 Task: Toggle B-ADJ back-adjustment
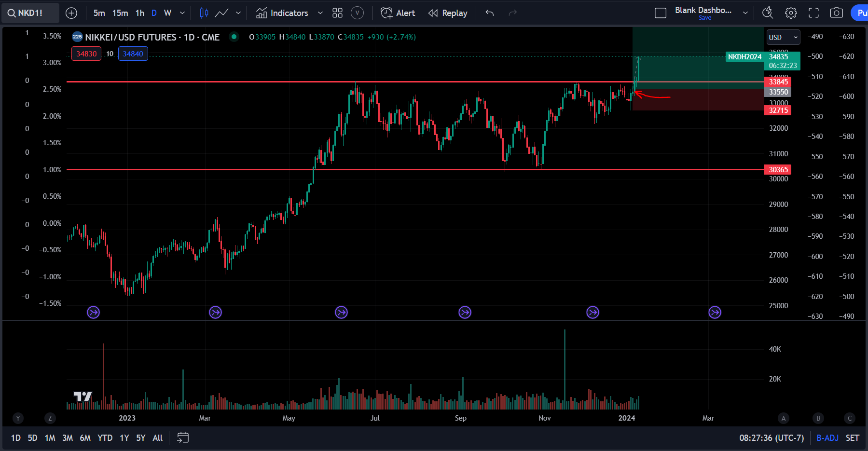827,438
